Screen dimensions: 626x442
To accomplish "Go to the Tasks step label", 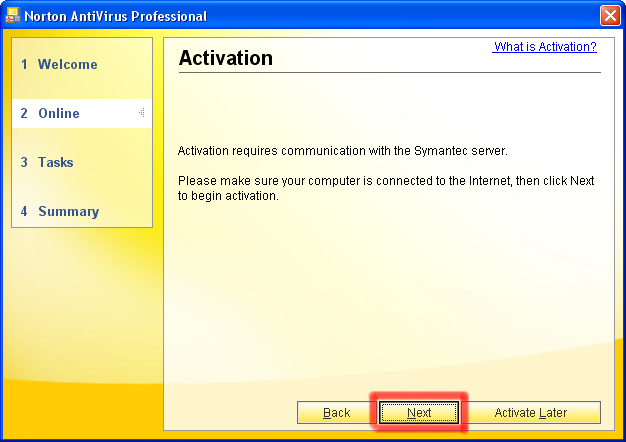I will tap(55, 163).
